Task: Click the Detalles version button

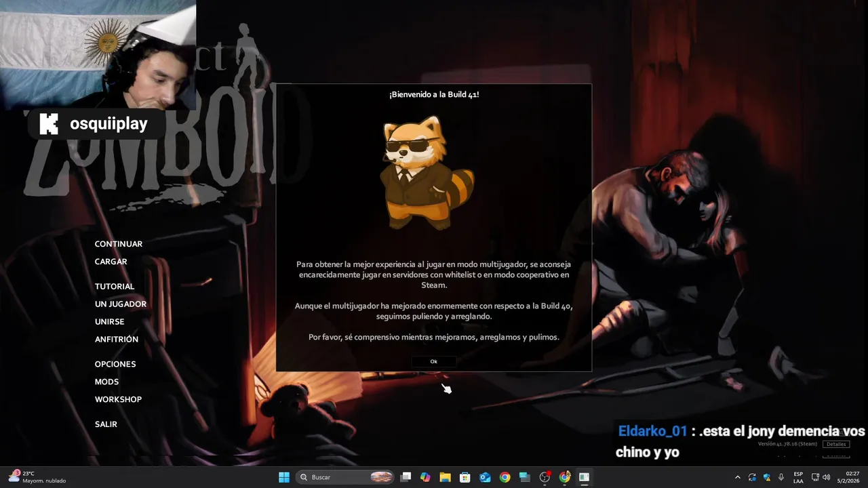Action: point(836,444)
